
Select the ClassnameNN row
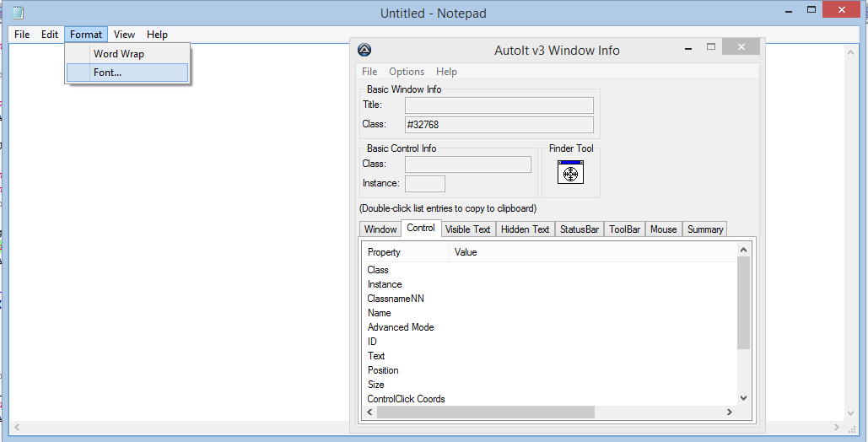pyautogui.click(x=550, y=299)
